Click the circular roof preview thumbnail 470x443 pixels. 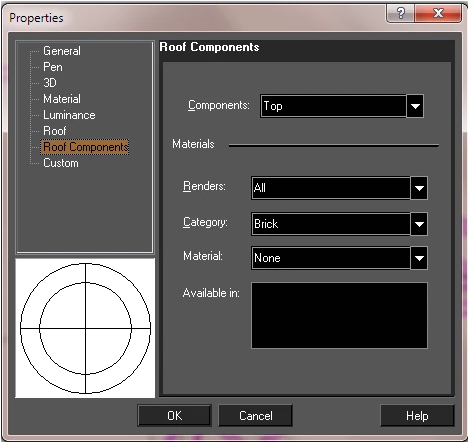pos(85,328)
